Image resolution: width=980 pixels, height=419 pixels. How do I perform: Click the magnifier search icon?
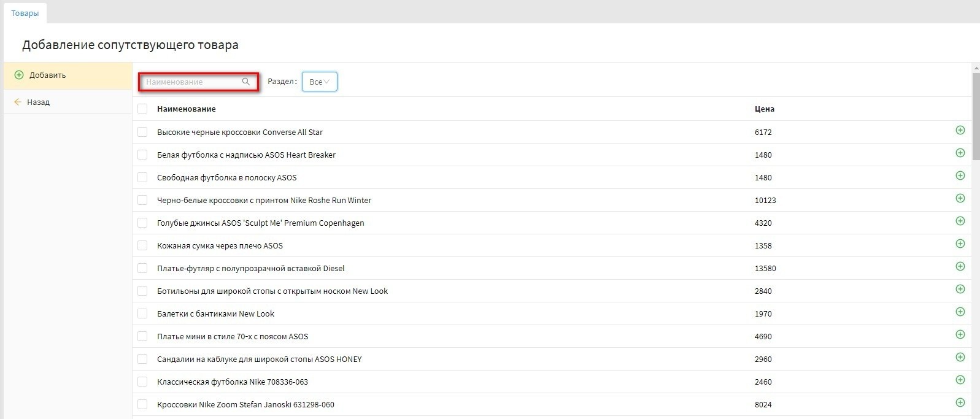pyautogui.click(x=245, y=82)
